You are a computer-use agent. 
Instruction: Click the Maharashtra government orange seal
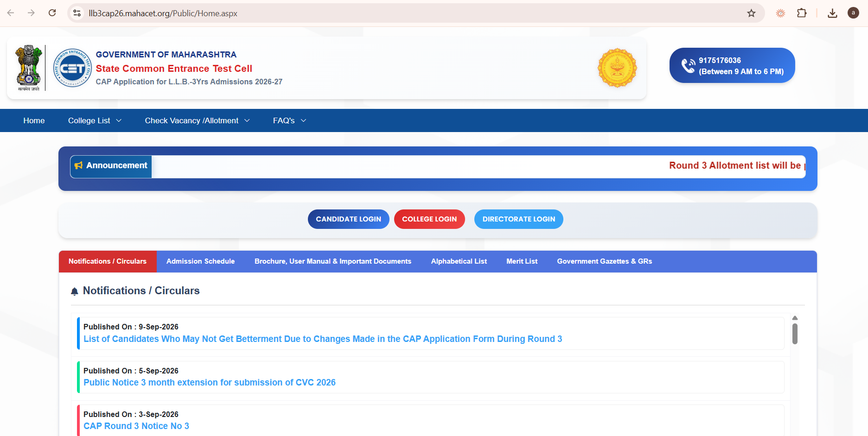[x=617, y=68]
